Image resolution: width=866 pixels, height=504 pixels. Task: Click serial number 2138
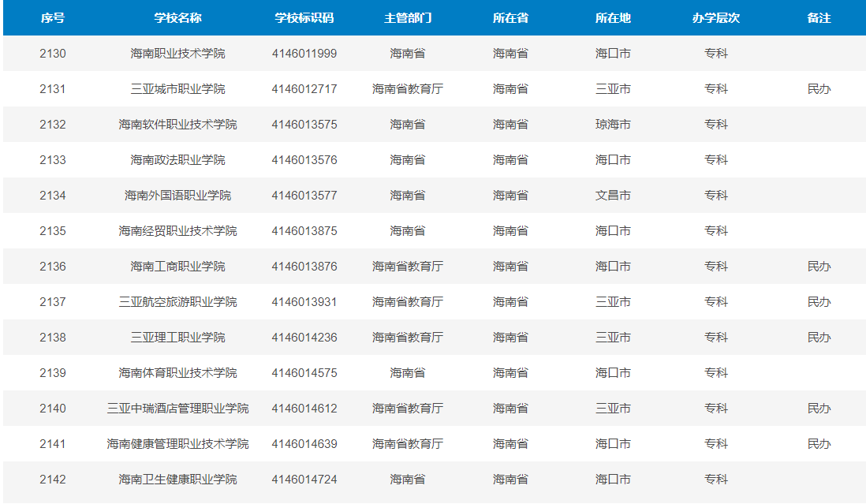click(x=53, y=338)
